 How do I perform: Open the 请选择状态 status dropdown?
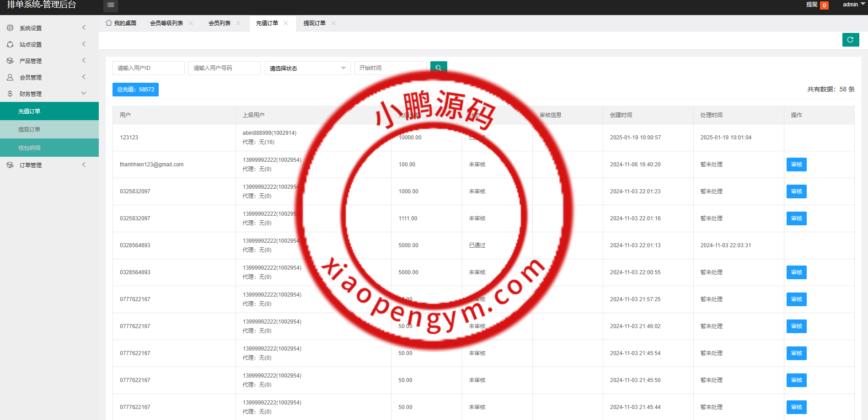[307, 68]
